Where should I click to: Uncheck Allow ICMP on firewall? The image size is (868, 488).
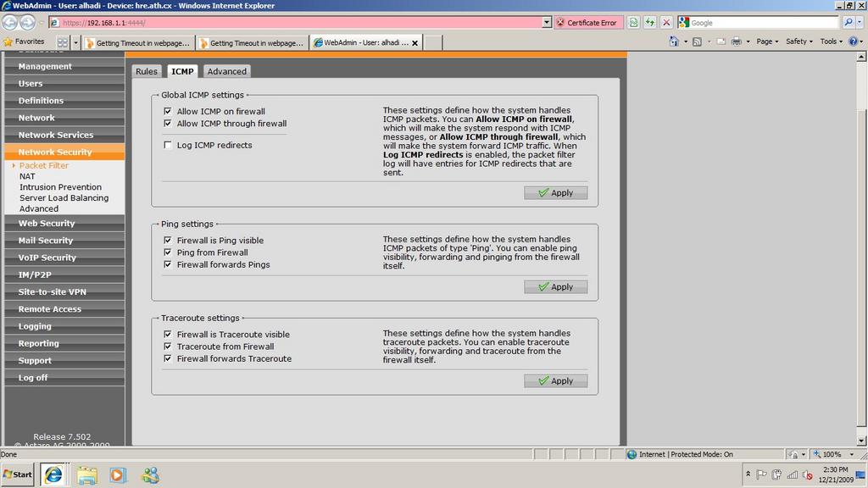168,111
